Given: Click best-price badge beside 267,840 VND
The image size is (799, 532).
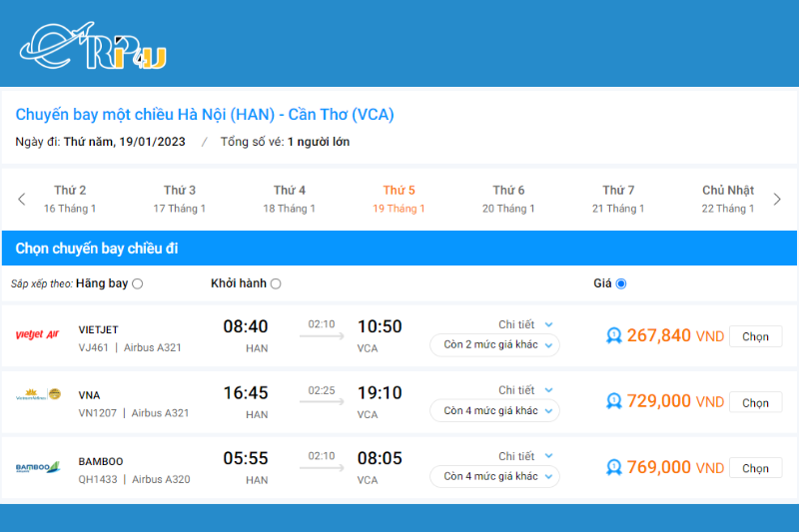Looking at the screenshot, I should pos(613,336).
